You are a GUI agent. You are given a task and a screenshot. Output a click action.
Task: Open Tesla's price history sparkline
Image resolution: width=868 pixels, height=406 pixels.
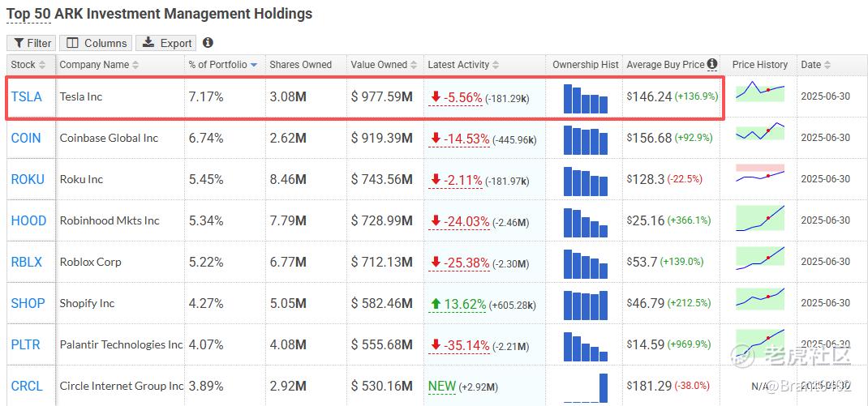click(760, 91)
